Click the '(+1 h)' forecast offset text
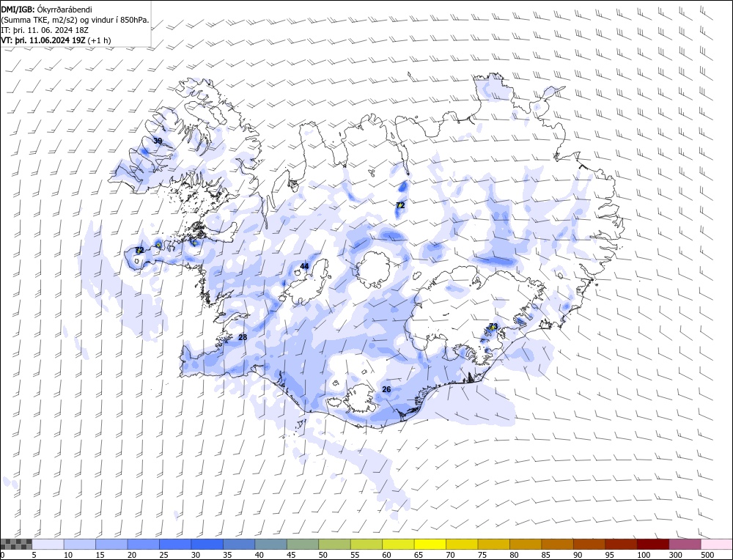Image resolution: width=733 pixels, height=560 pixels. pyautogui.click(x=100, y=40)
